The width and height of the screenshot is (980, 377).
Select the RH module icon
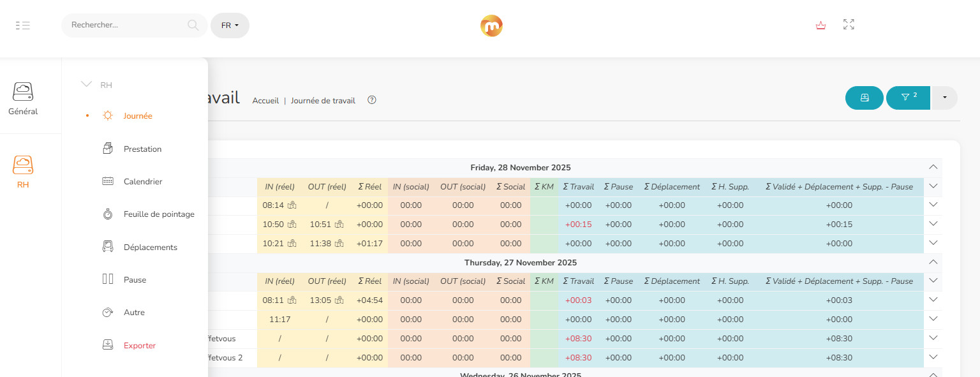point(23,172)
